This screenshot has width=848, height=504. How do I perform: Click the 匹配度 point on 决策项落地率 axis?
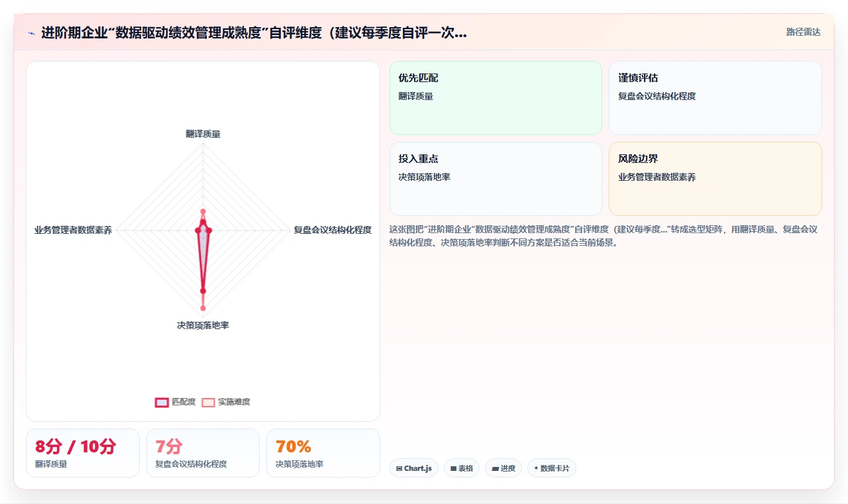pos(203,291)
